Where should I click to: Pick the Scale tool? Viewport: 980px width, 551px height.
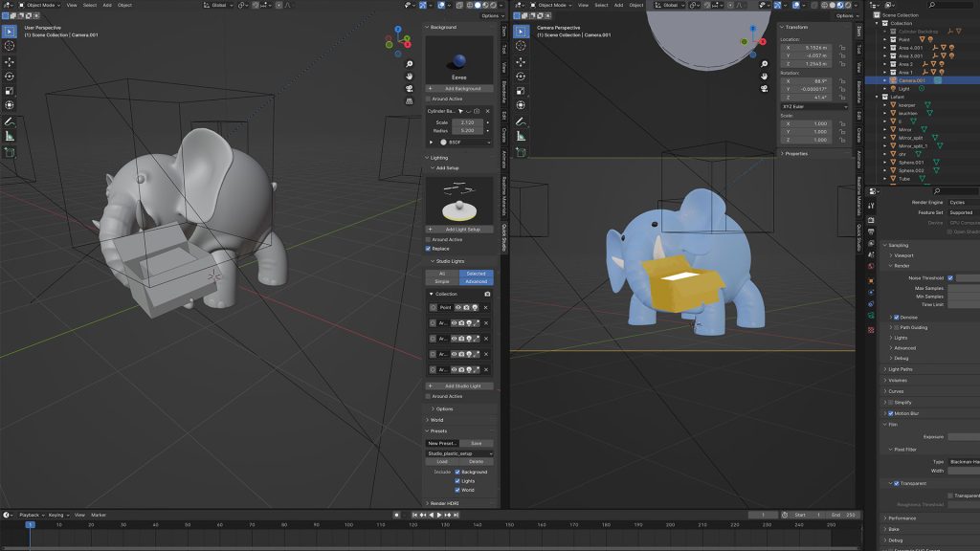coord(10,90)
